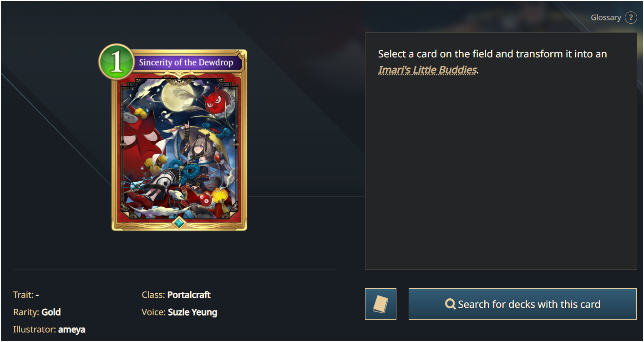Image resolution: width=644 pixels, height=342 pixels.
Task: Click the Sincerity of the Dewdrop name banner
Action: 186,62
